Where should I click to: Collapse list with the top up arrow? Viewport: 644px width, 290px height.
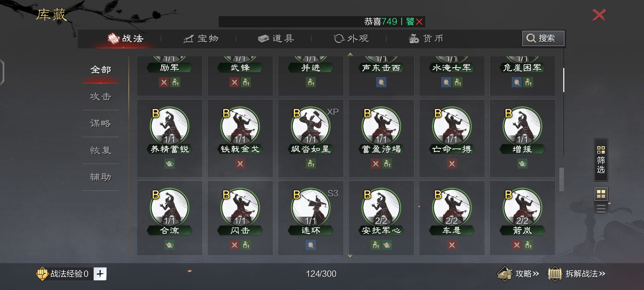click(350, 55)
